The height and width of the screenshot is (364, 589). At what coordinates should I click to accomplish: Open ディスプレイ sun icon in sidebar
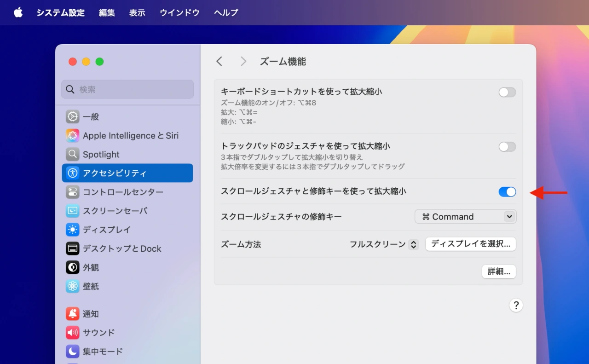(72, 230)
